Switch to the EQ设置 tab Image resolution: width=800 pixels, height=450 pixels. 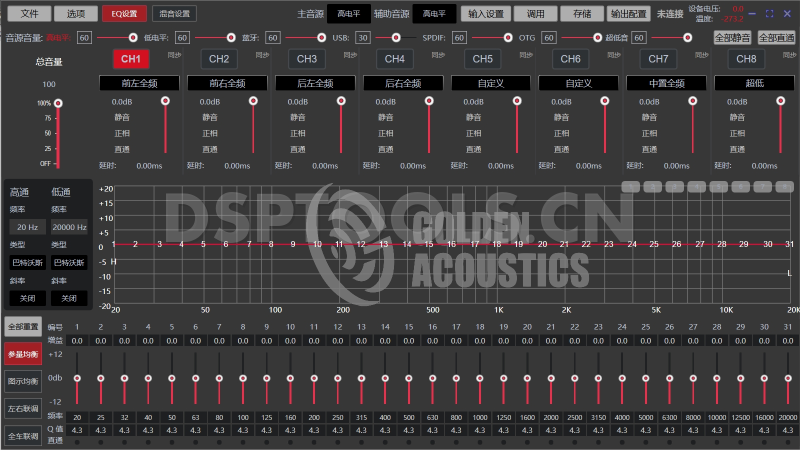[124, 14]
